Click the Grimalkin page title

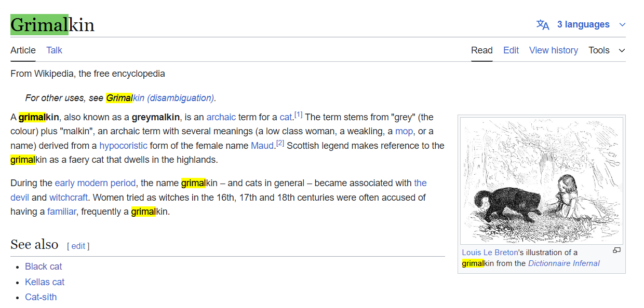pos(52,25)
